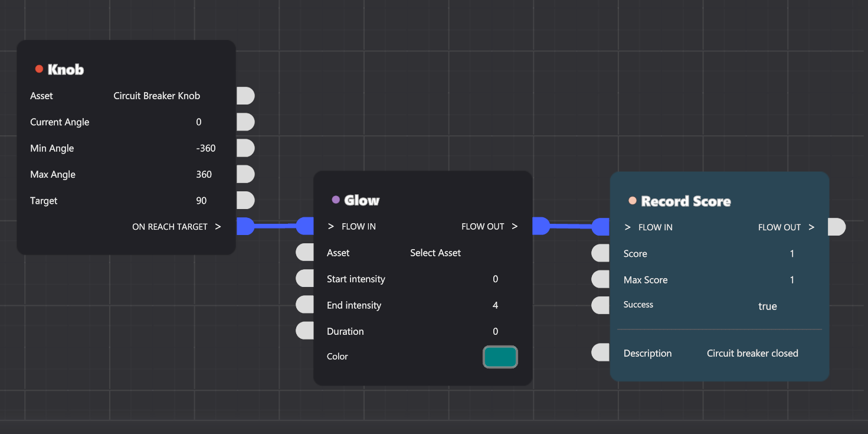The width and height of the screenshot is (868, 434).
Task: Click the End intensity input port
Action: [x=304, y=305]
